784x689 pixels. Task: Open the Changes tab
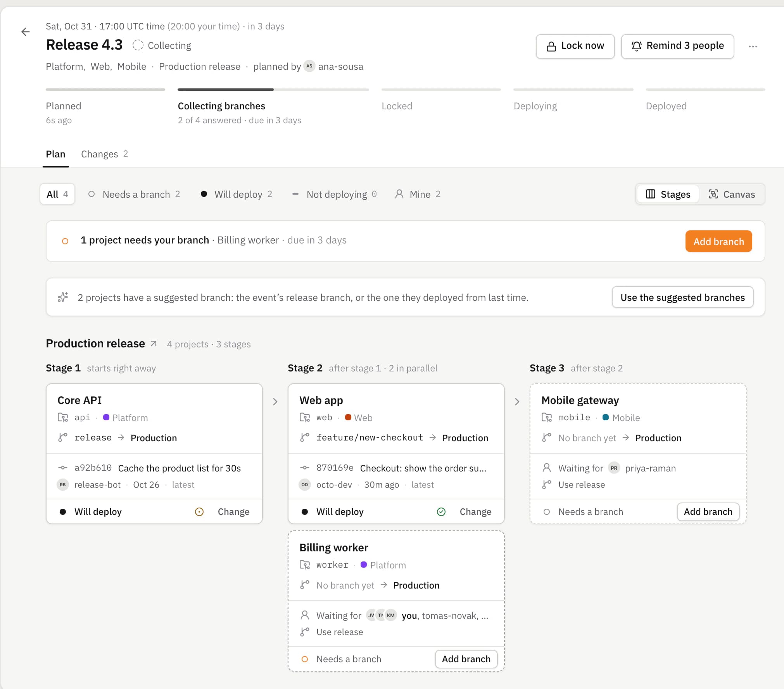(x=104, y=154)
